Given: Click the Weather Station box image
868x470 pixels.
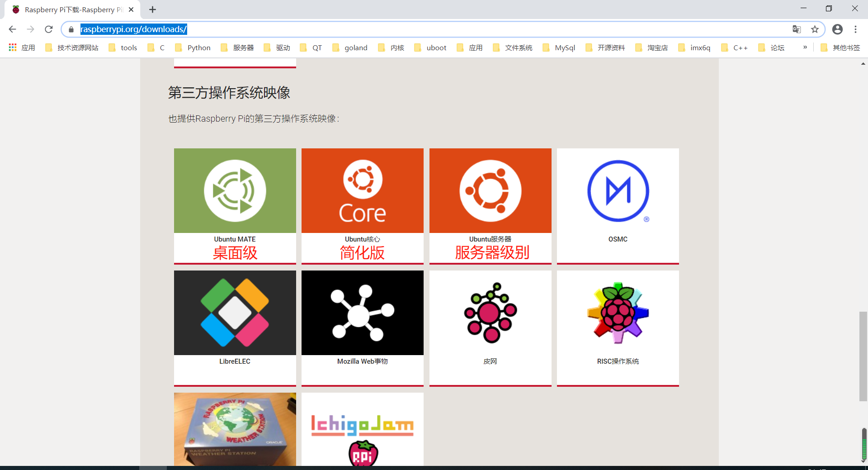Looking at the screenshot, I should [235, 429].
